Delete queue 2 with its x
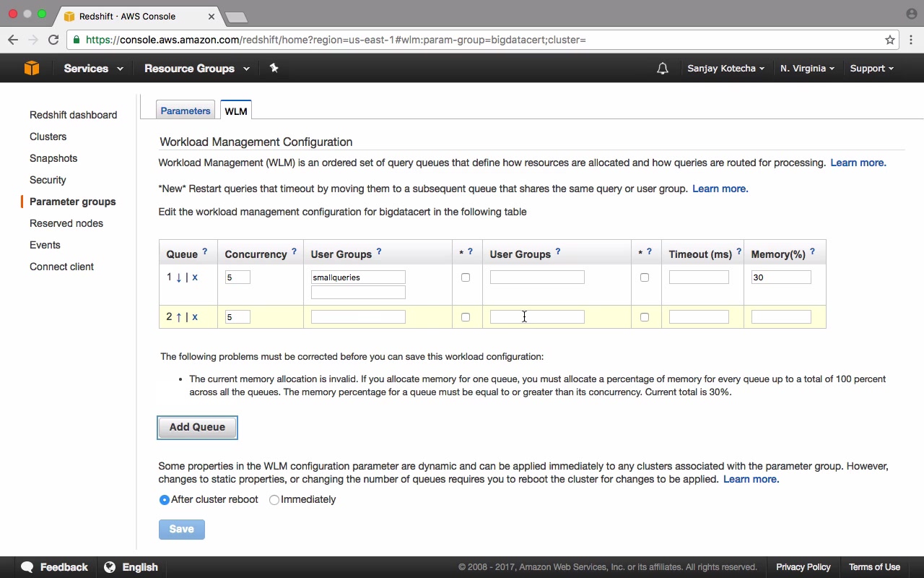Screen dimensions: 924x578 [x=195, y=317]
